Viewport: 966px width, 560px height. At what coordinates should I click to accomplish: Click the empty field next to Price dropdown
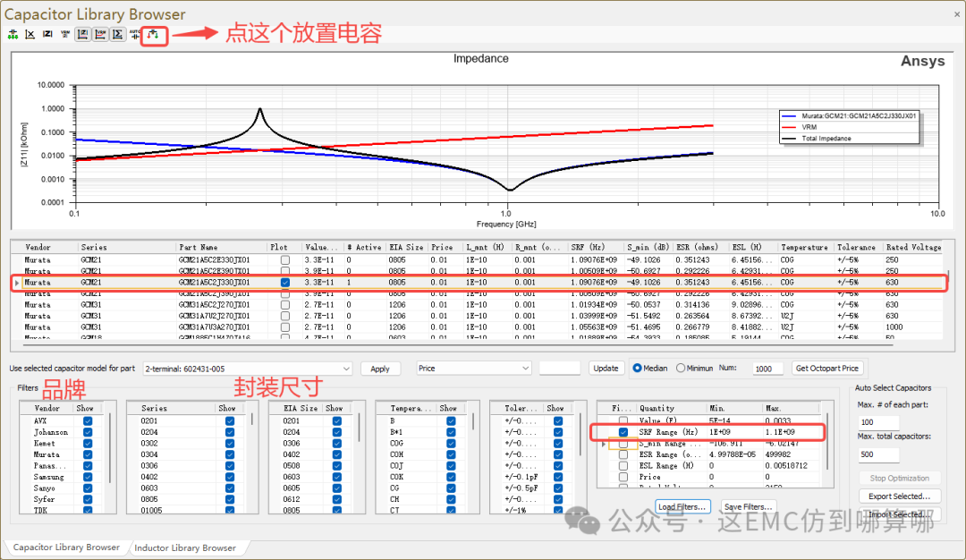tap(559, 368)
